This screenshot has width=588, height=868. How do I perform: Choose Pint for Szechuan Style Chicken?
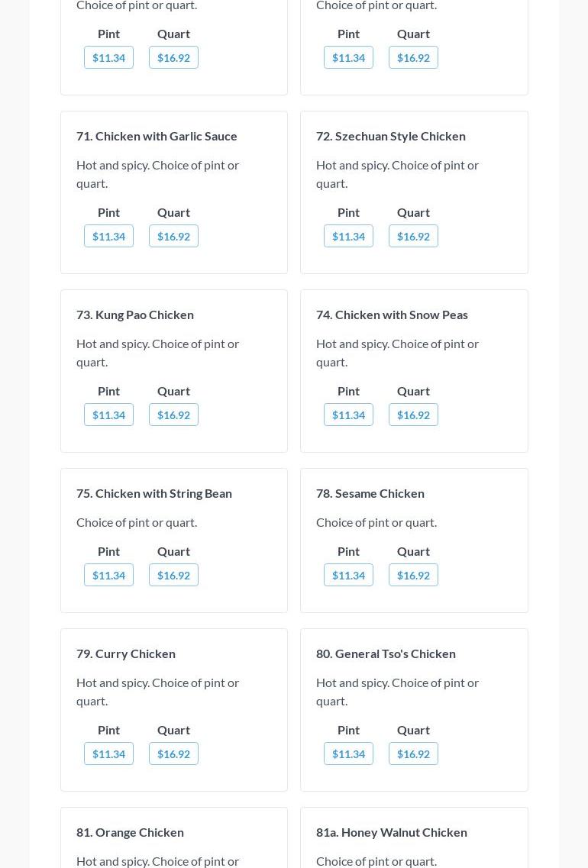348,236
